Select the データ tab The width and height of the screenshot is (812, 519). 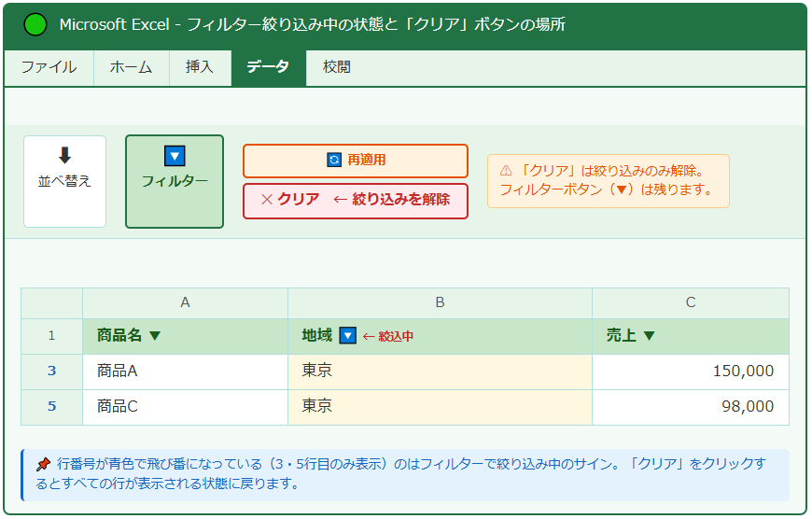pos(268,67)
